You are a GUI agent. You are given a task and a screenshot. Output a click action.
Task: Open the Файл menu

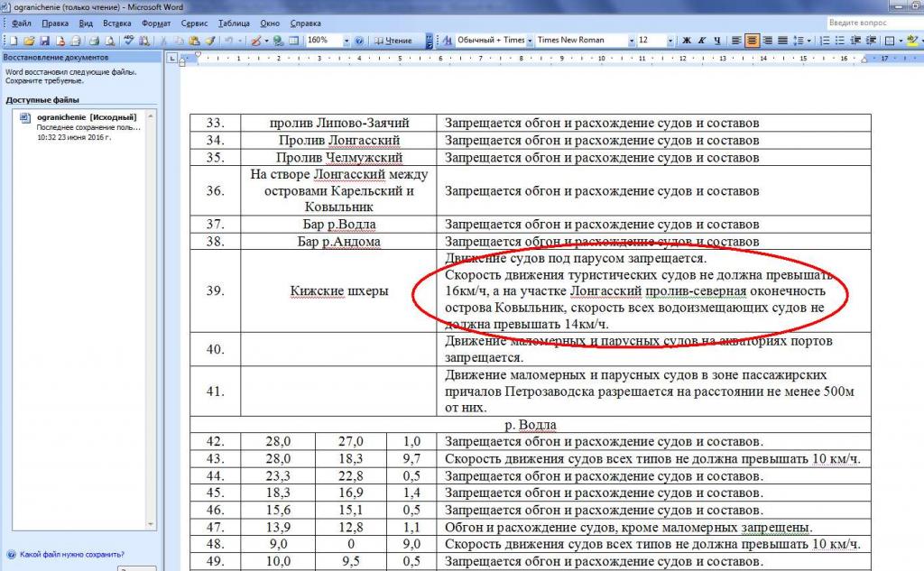[x=22, y=23]
